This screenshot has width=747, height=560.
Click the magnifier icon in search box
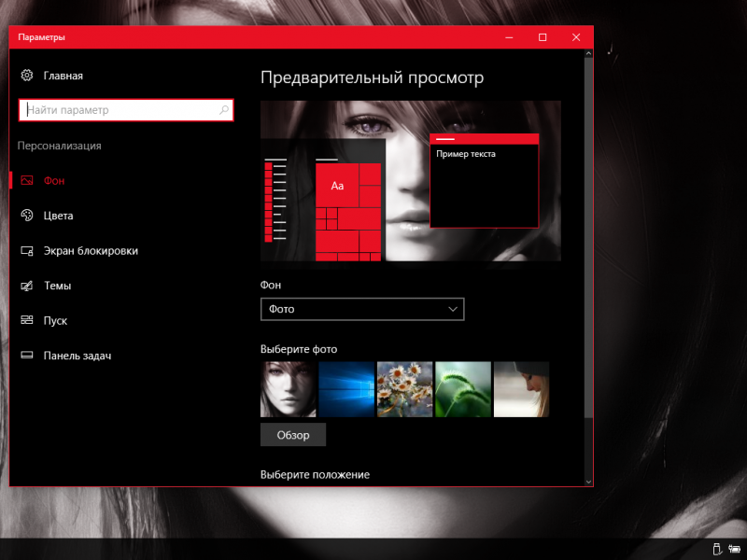coord(224,110)
